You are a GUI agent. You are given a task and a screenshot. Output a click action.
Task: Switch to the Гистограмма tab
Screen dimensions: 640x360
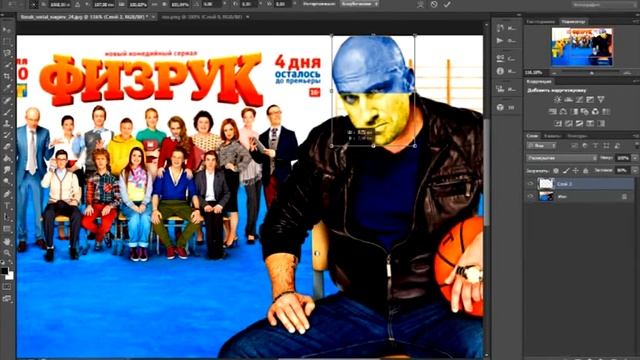(x=540, y=21)
